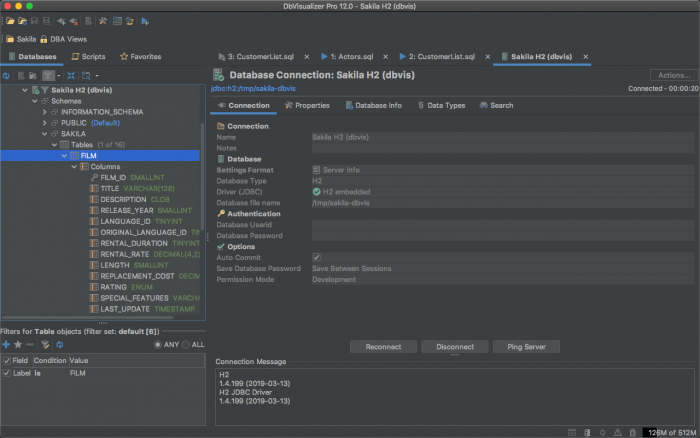Open dropdown arrow next to show-in-window icon
Viewport: 700px width, 438px height.
(x=97, y=76)
